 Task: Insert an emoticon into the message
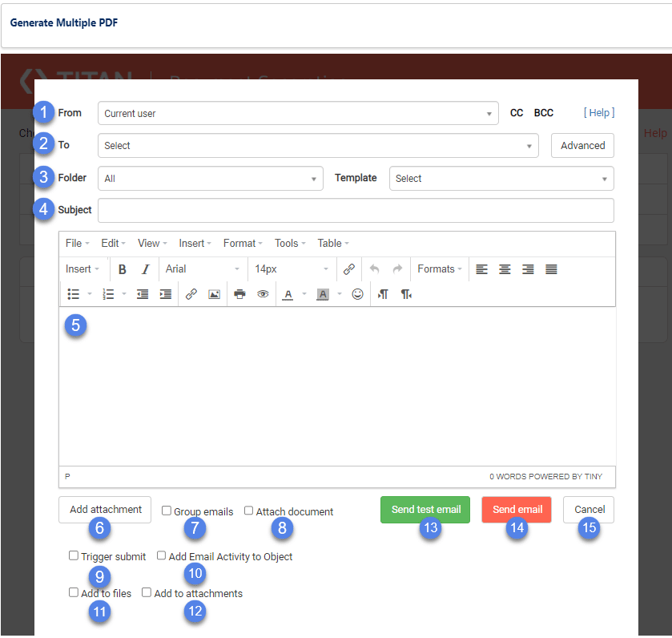[x=358, y=294]
